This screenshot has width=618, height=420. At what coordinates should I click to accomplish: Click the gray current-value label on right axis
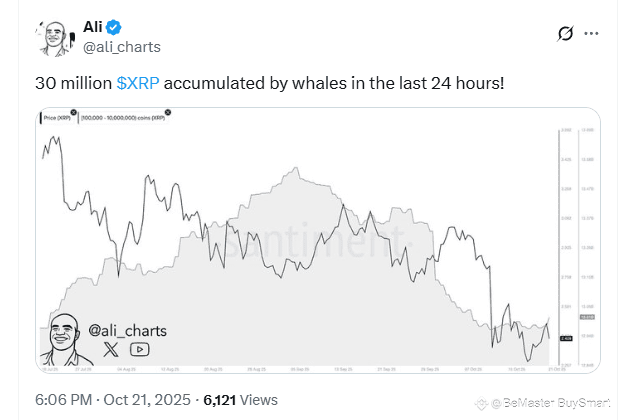587,317
